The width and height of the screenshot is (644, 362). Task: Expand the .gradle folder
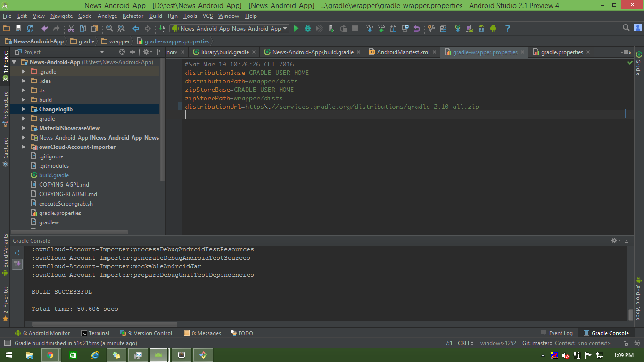click(x=24, y=72)
